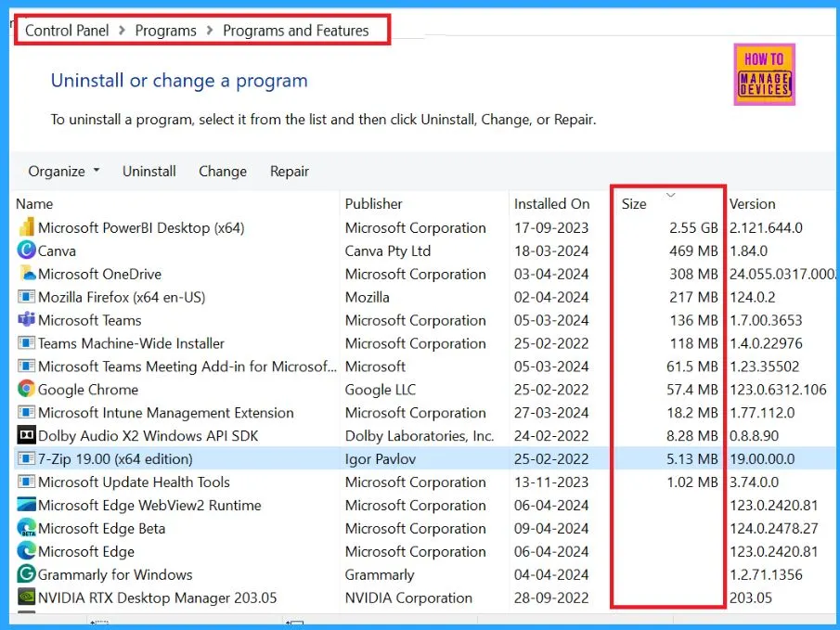Screen dimensions: 840x630
Task: Click the Grammarly publisher cell
Action: click(380, 574)
